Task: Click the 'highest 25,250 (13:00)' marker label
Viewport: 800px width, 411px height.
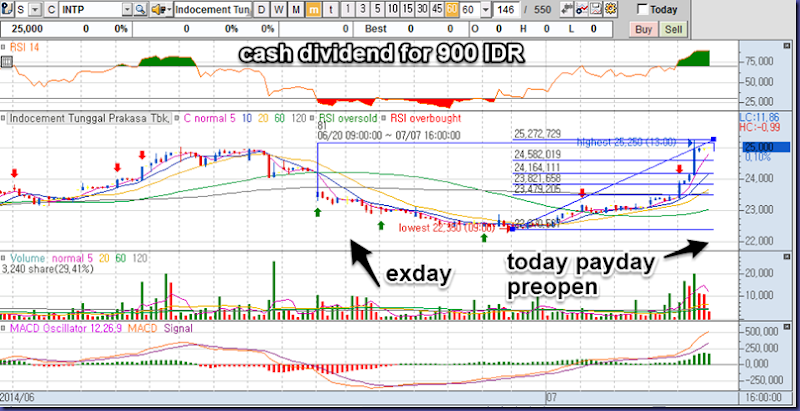Action: pos(627,142)
